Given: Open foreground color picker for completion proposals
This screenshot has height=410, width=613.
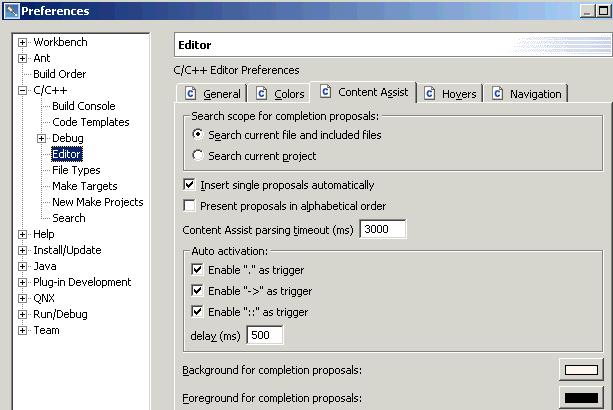Looking at the screenshot, I should point(580,398).
